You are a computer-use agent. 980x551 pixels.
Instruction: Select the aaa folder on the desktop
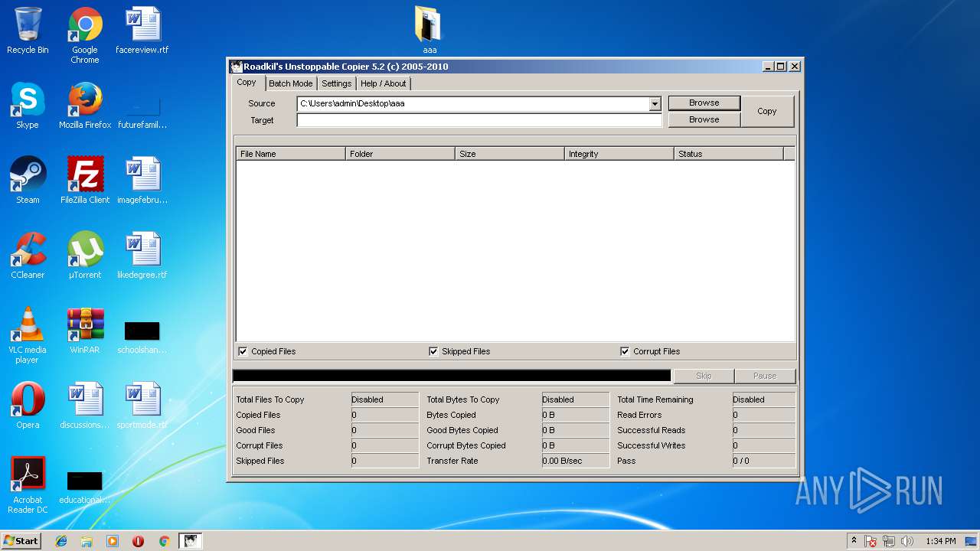[430, 31]
